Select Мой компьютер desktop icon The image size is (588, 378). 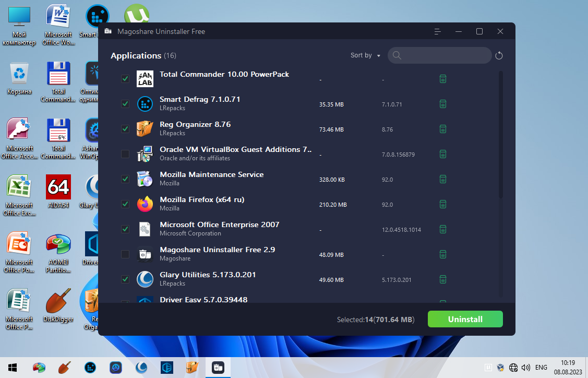(x=19, y=26)
